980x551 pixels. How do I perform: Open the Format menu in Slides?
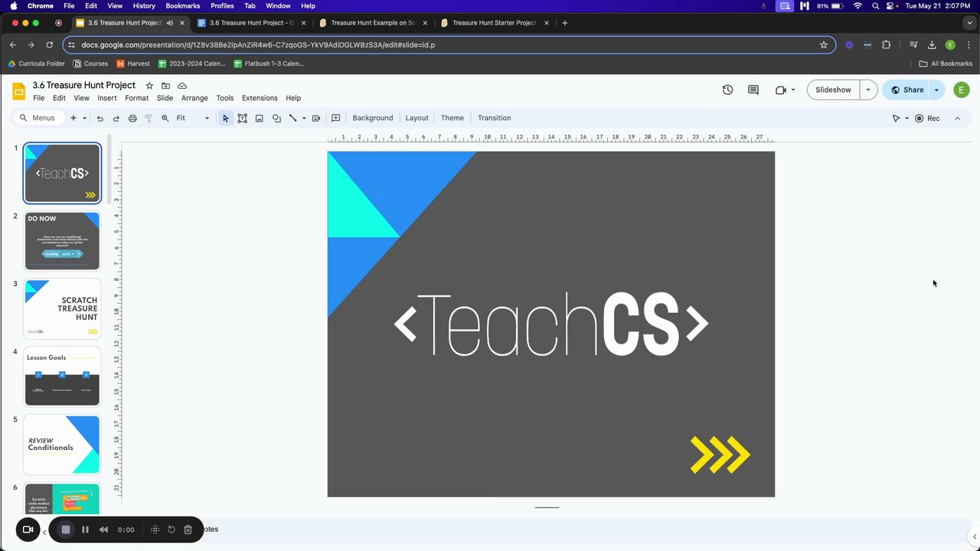(136, 98)
